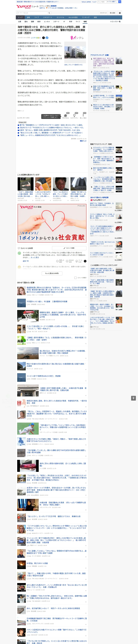This screenshot has height=644, width=138.
Task: Click the わかりやすい lightbulb reaction
Action: pyautogui.click(x=74, y=116)
